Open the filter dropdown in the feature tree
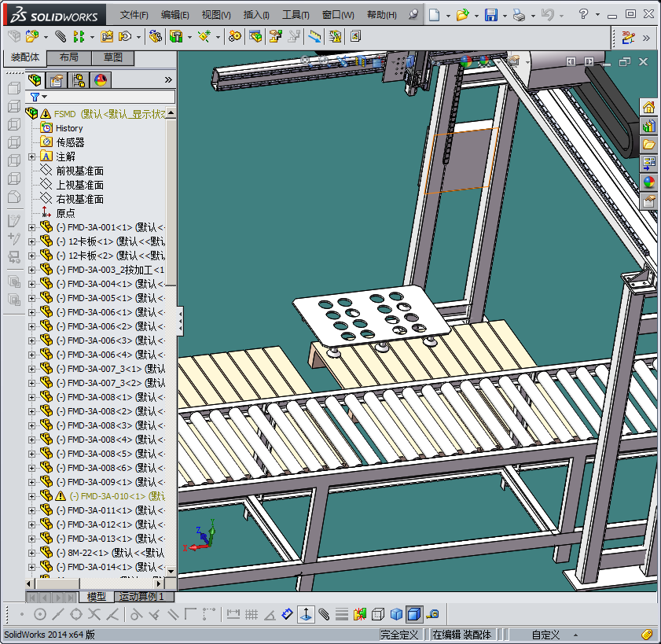Image resolution: width=661 pixels, height=644 pixels. (x=39, y=97)
